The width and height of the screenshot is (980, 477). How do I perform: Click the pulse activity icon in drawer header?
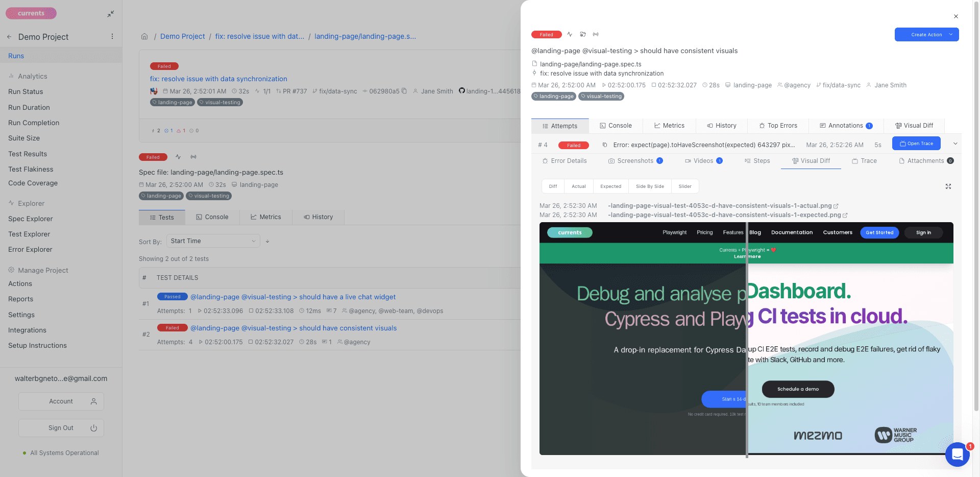pos(570,34)
